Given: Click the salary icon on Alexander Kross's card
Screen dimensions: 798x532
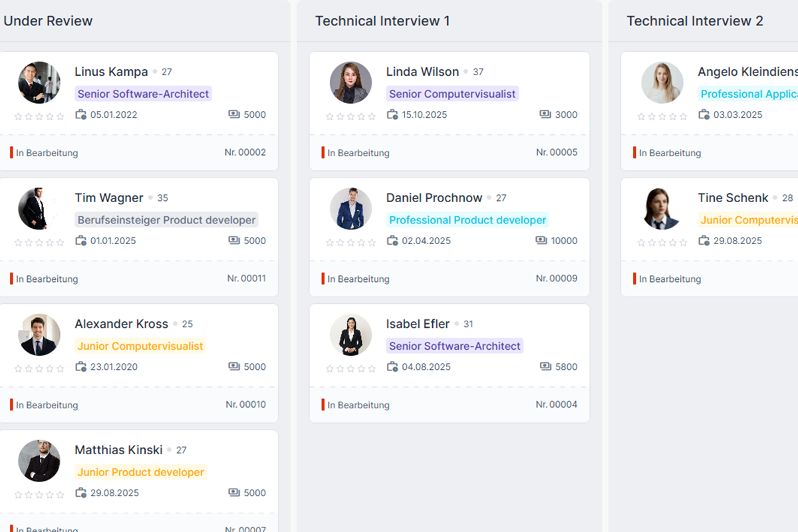Looking at the screenshot, I should (x=234, y=366).
